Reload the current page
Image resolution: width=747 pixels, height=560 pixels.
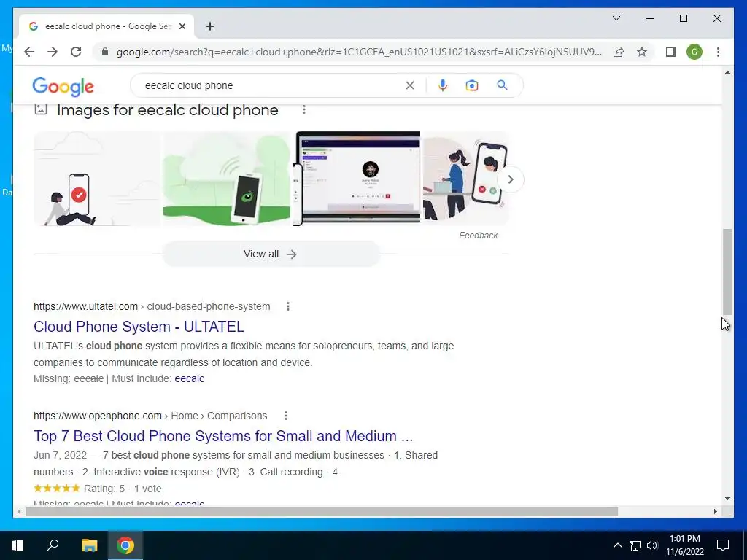pyautogui.click(x=76, y=52)
